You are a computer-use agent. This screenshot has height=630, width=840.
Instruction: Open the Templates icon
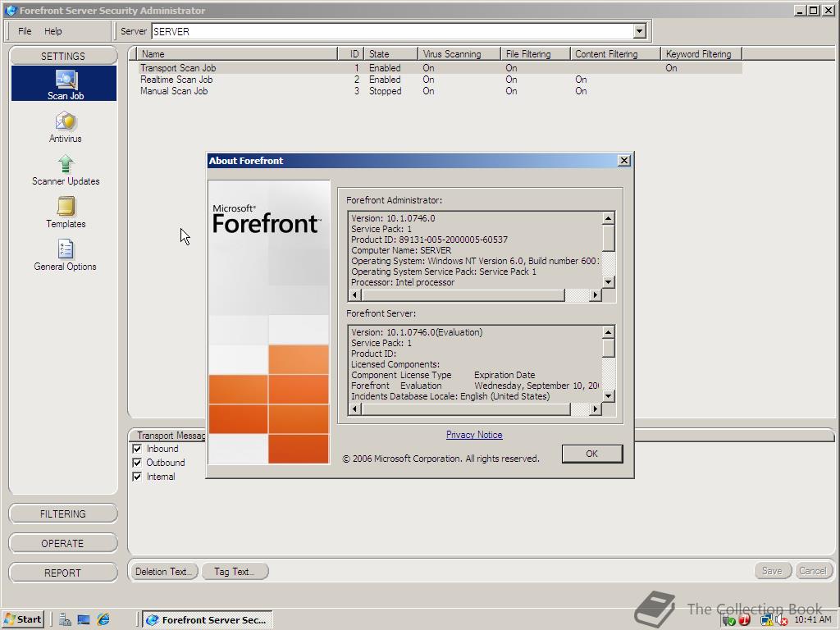point(66,212)
